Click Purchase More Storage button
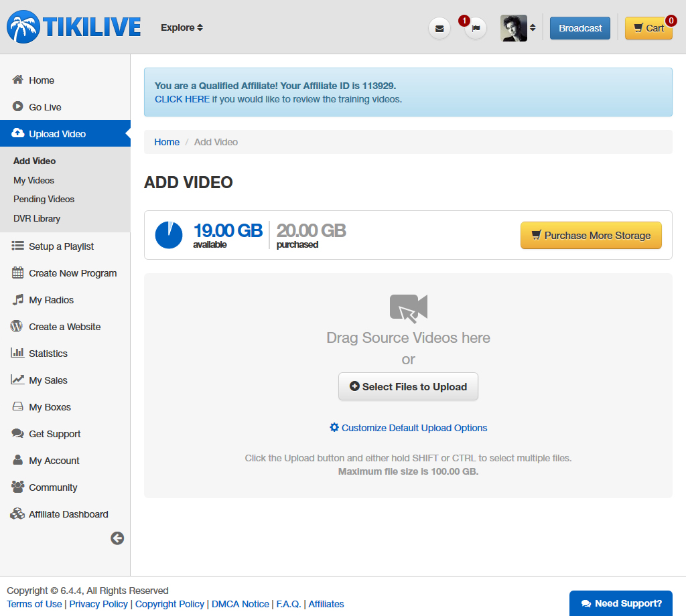 (590, 236)
